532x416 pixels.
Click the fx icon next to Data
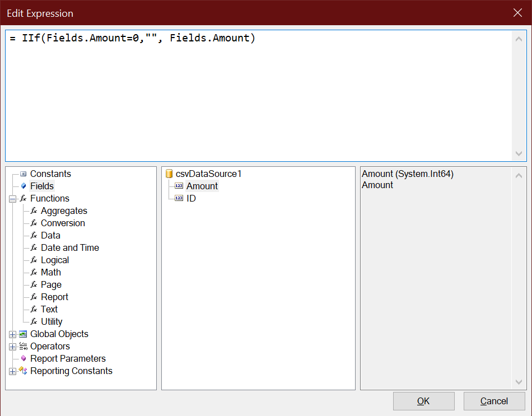(34, 235)
